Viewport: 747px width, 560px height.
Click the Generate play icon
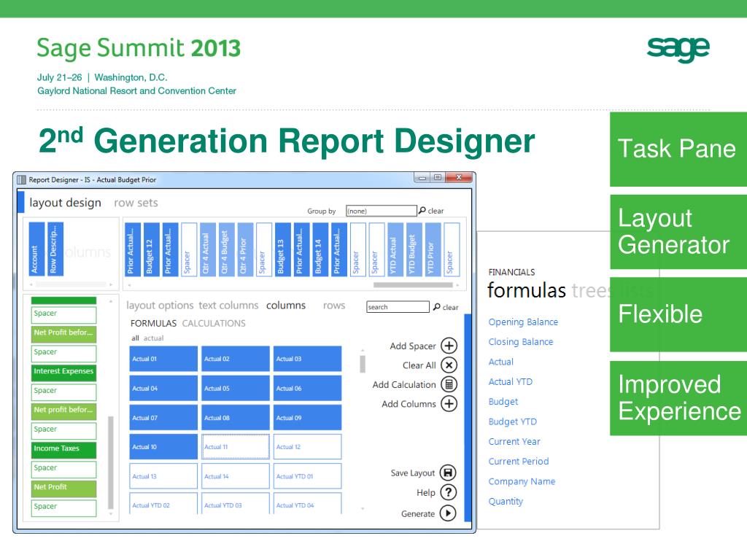tap(448, 513)
